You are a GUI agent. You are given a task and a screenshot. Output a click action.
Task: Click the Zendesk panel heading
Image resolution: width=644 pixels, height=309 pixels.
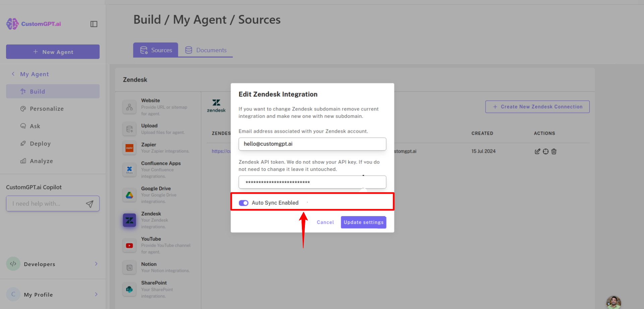pos(135,80)
